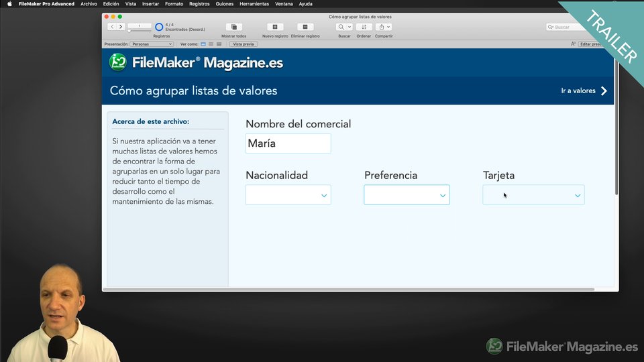Click the Acerca de este archivo heading

(151, 121)
